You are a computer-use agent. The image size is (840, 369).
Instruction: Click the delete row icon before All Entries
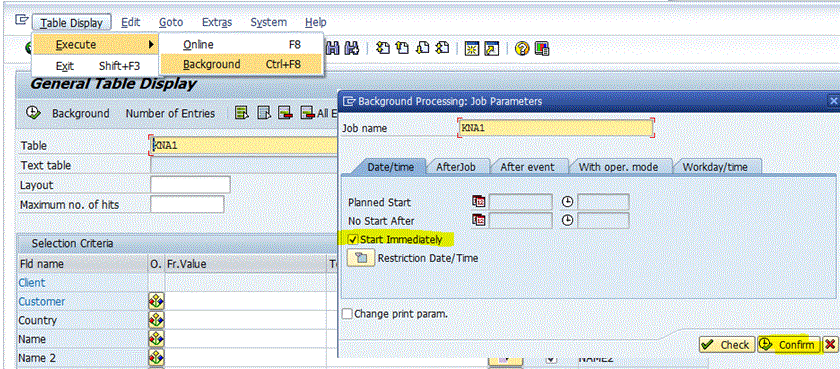click(x=286, y=113)
